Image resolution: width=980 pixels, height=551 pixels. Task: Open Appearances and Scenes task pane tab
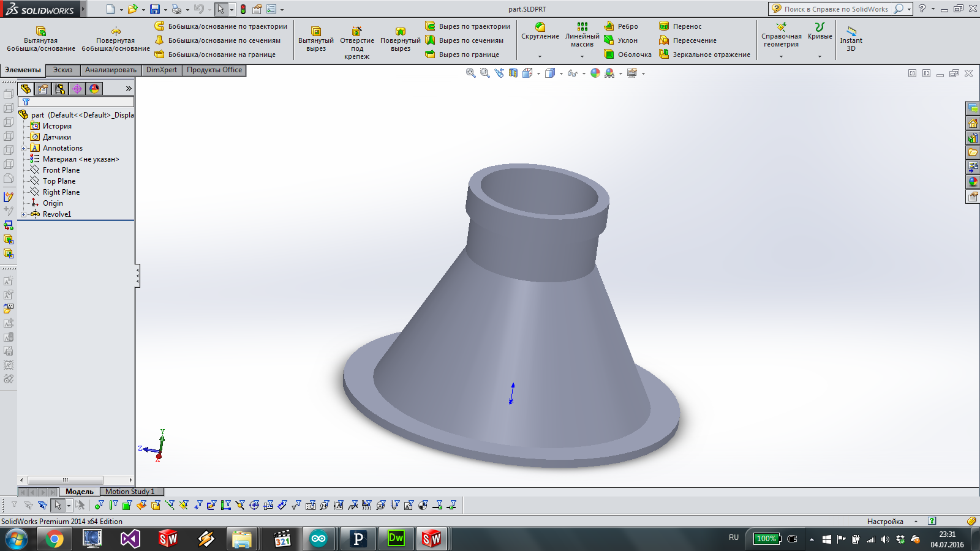(x=973, y=182)
